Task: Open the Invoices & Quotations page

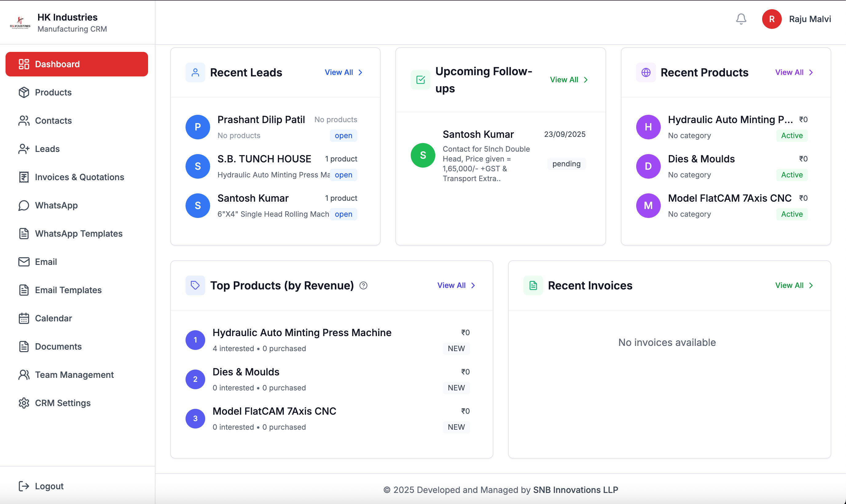Action: click(77, 177)
